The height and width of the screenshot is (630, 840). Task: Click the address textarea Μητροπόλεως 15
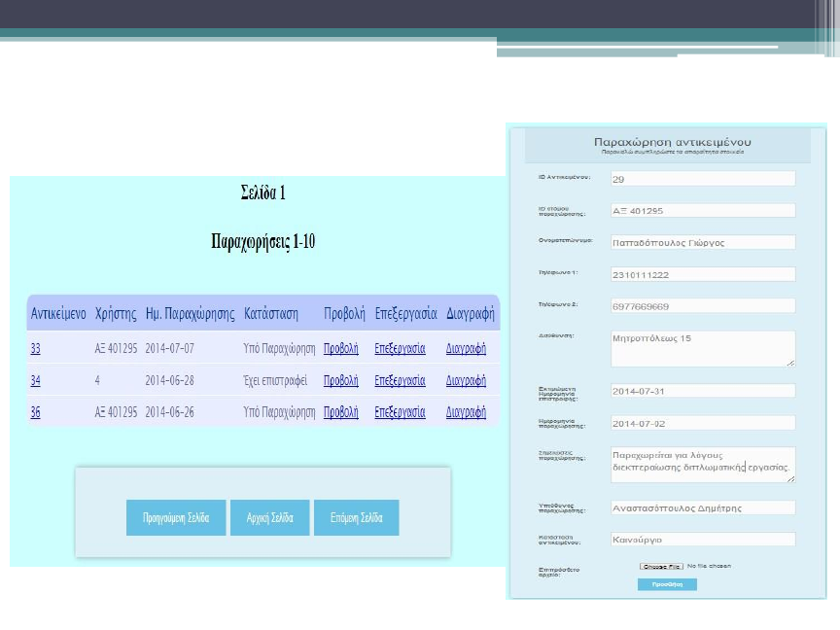point(702,349)
